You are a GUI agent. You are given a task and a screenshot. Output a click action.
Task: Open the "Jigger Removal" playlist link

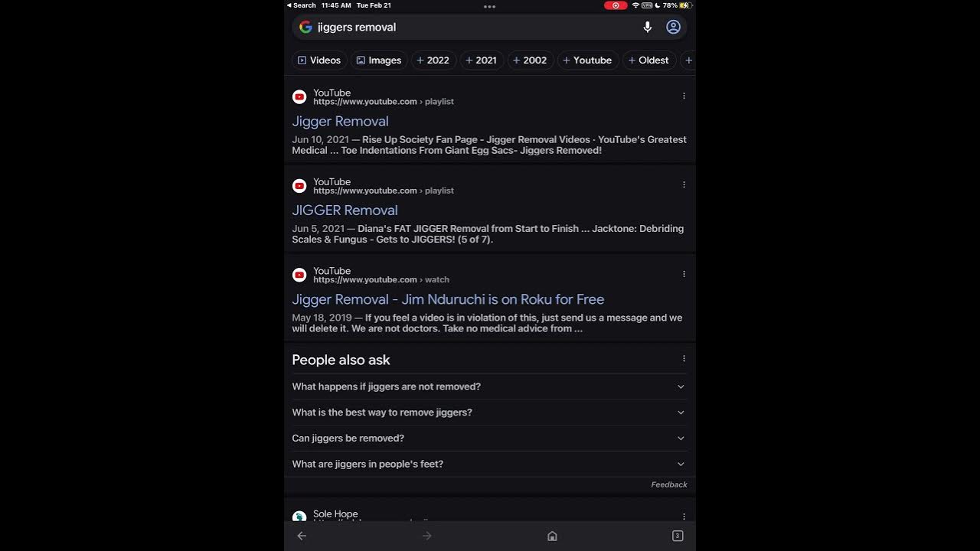tap(340, 122)
